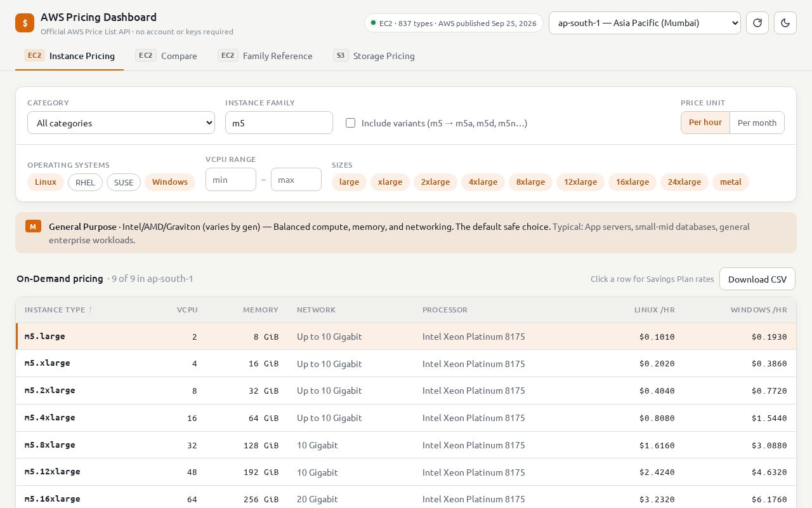The height and width of the screenshot is (508, 812).
Task: Toggle the 12xlarge size filter chip
Action: 580,182
